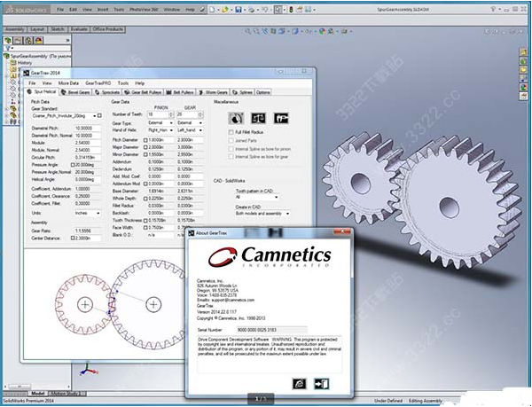Click the Save icon in SolidWorks toolbar
The height and width of the screenshot is (407, 532).
coord(239,10)
